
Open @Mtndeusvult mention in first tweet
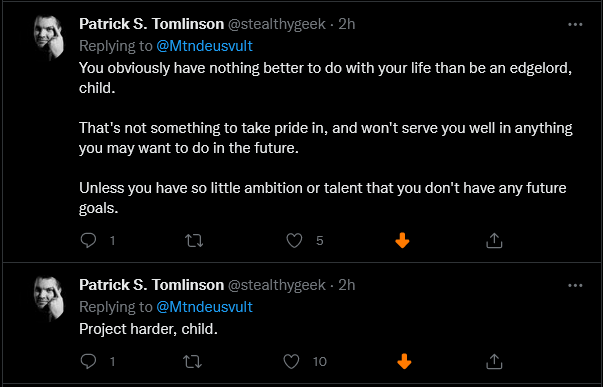point(204,46)
